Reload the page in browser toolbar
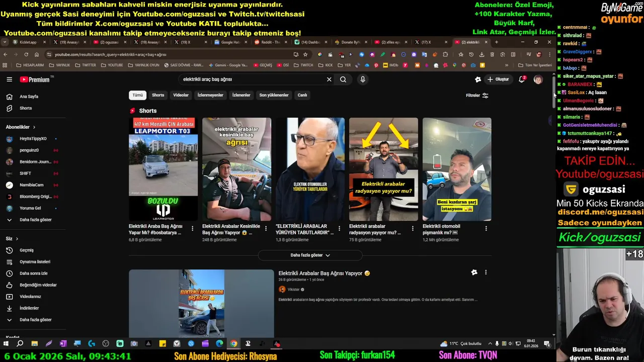644x362 pixels. tap(26, 54)
